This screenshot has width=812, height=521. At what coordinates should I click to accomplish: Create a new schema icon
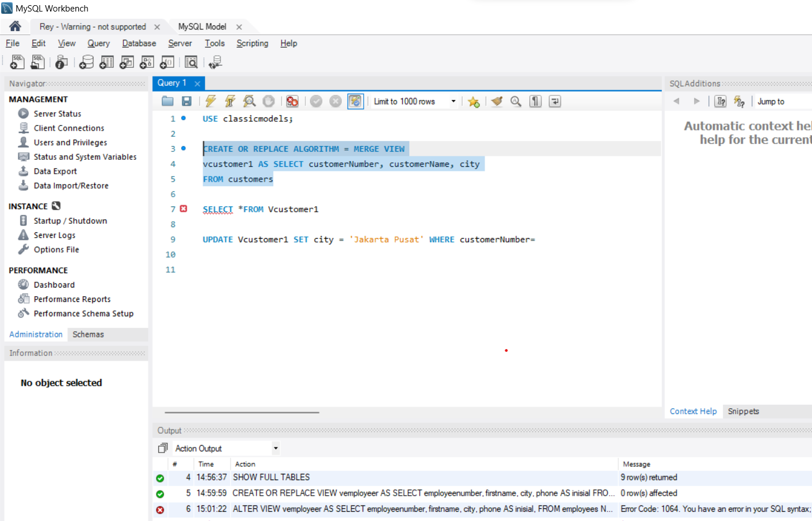86,62
